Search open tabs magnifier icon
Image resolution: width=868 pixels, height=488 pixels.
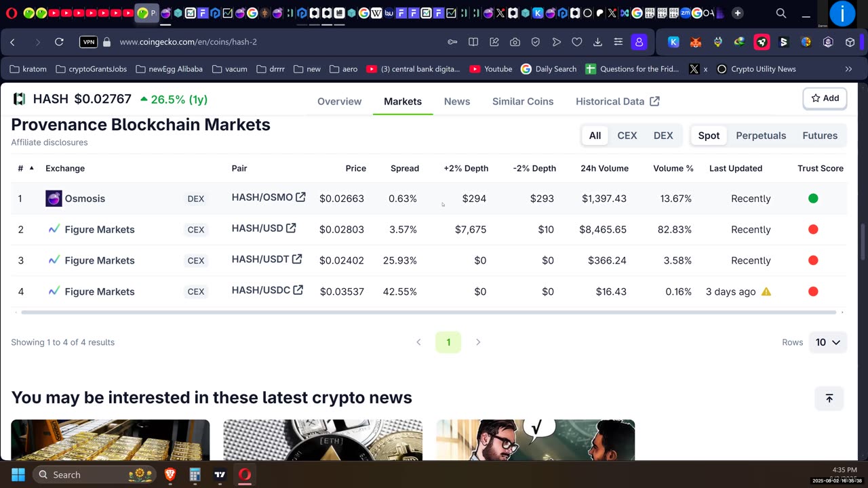click(781, 13)
